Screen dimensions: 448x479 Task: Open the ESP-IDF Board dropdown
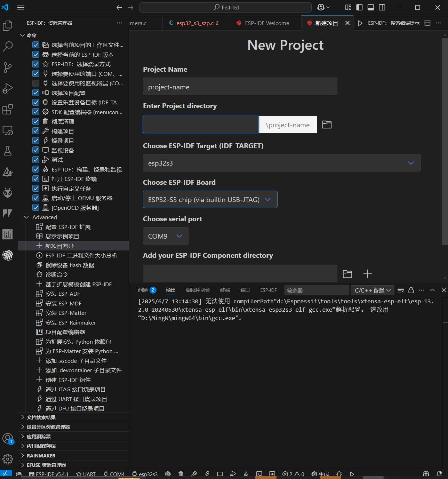point(210,199)
